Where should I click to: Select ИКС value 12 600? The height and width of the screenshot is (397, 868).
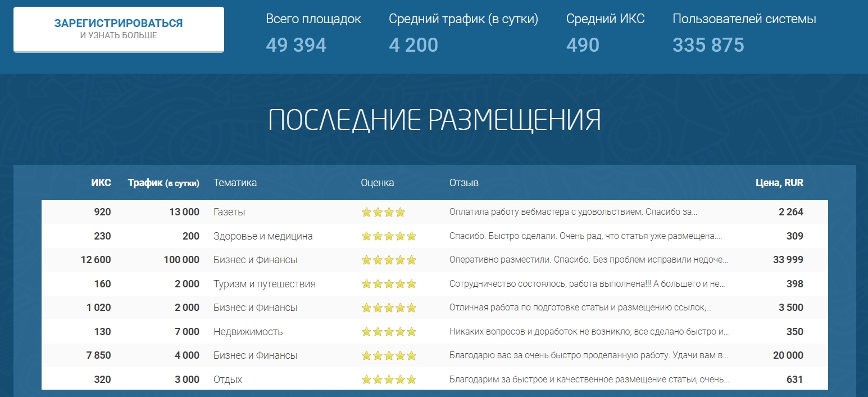pyautogui.click(x=96, y=260)
